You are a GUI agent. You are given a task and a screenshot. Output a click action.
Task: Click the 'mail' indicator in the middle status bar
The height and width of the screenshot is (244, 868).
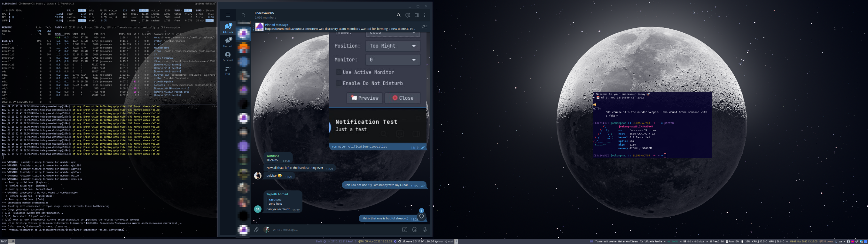pos(449,242)
